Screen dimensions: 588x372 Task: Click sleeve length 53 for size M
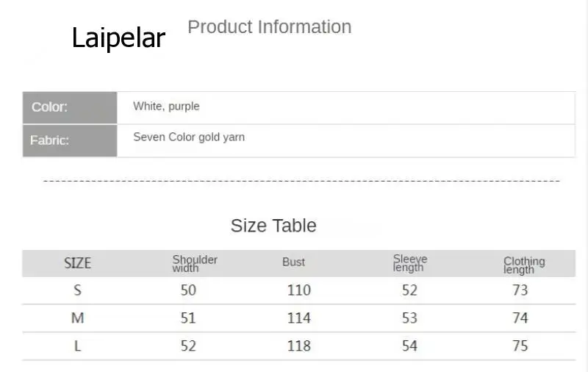coord(409,318)
